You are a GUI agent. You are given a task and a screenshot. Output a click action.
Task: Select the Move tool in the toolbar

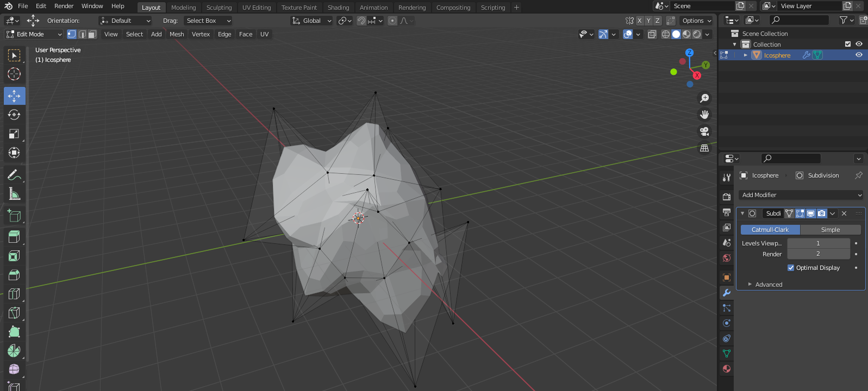click(x=14, y=96)
